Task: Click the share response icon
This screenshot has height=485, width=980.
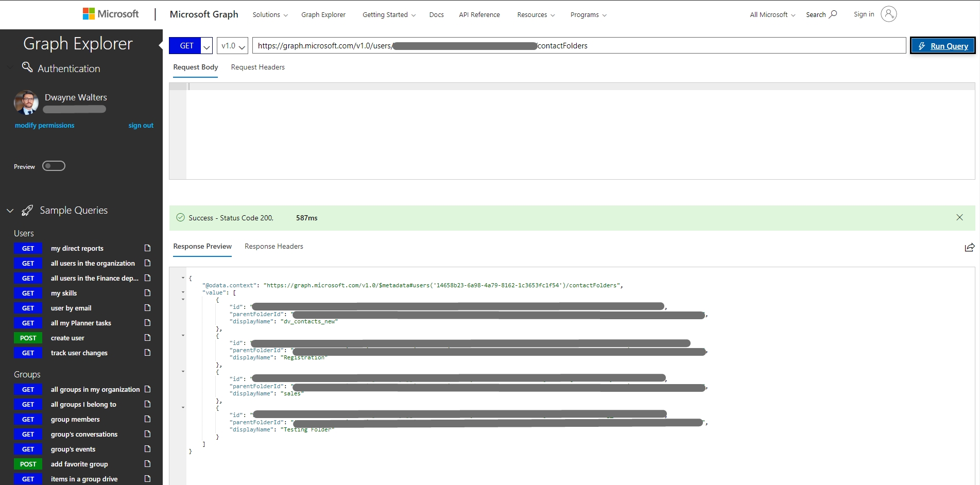Action: click(x=969, y=247)
